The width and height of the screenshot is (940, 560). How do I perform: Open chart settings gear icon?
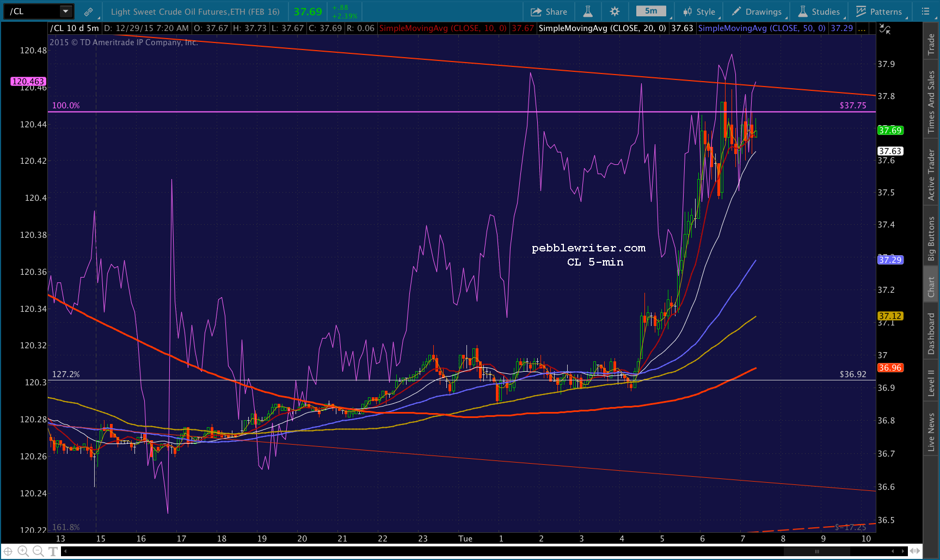pos(615,11)
